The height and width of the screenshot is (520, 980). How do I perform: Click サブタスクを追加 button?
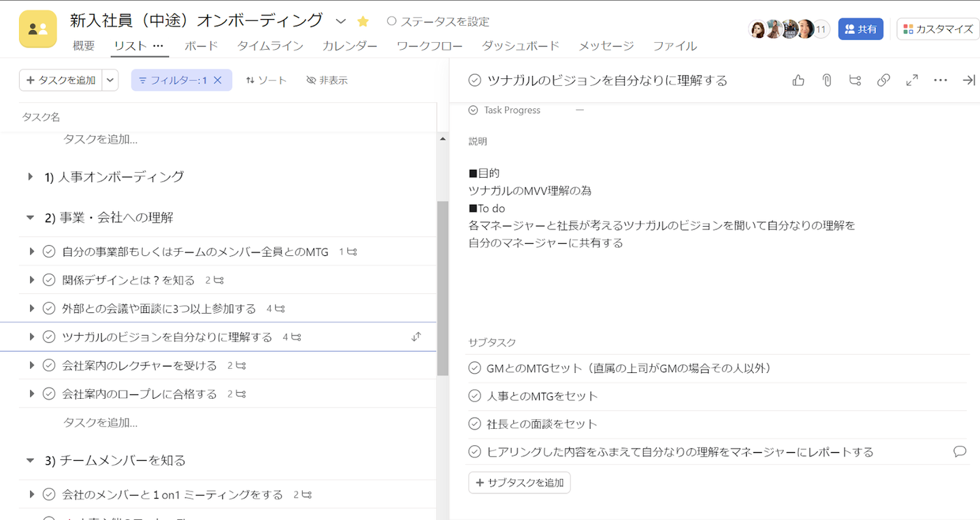click(x=519, y=483)
